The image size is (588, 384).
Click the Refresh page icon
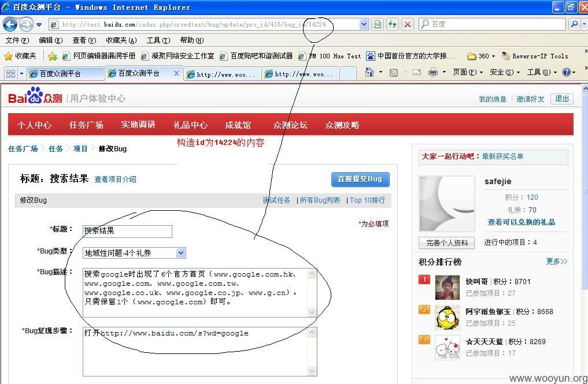(393, 24)
